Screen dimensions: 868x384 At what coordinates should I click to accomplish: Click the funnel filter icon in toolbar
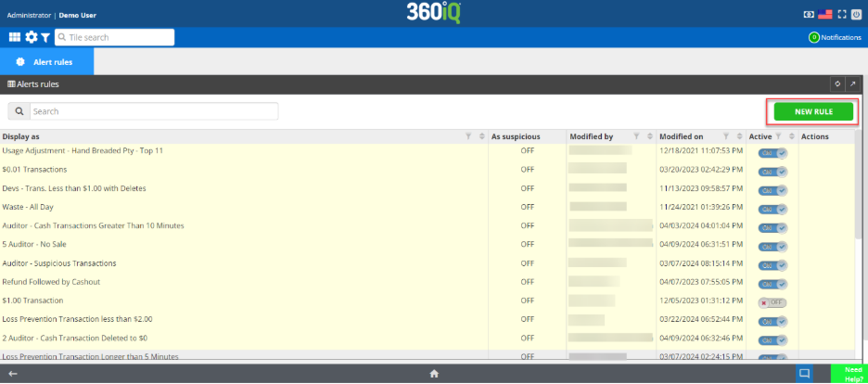click(x=45, y=37)
